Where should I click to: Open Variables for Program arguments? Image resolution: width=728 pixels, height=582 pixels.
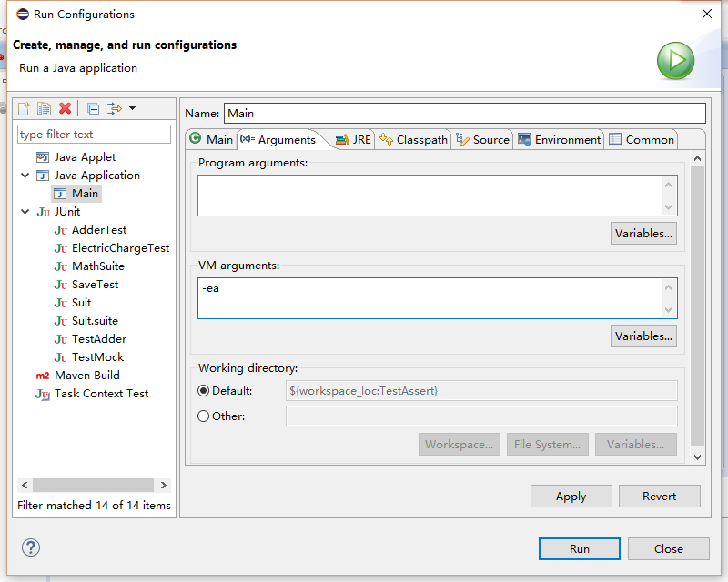[x=643, y=233]
